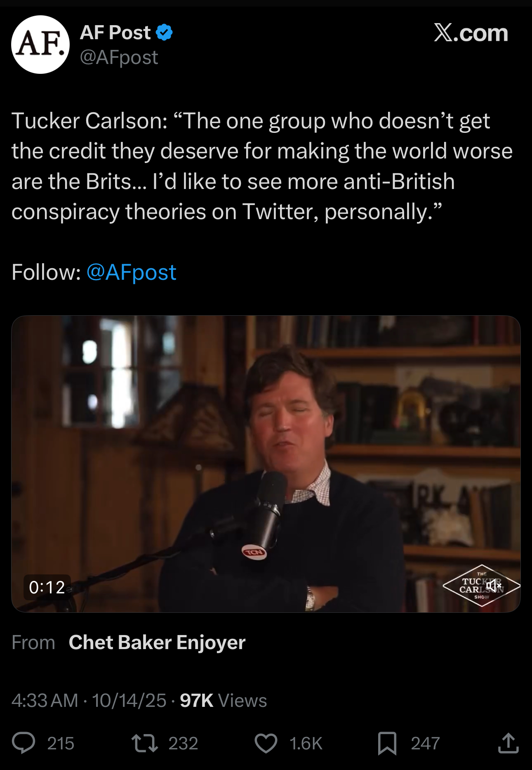Open the 4:33 AM 10/14/25 timestamp

[89, 701]
